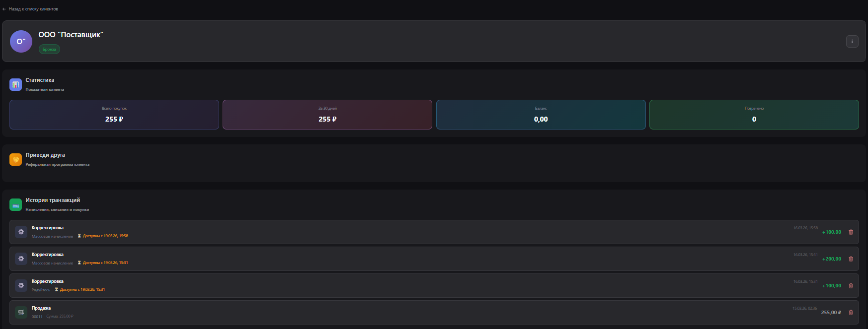The image size is (868, 329).
Task: Select the 'Всего покупок' statistics card
Action: 114,115
